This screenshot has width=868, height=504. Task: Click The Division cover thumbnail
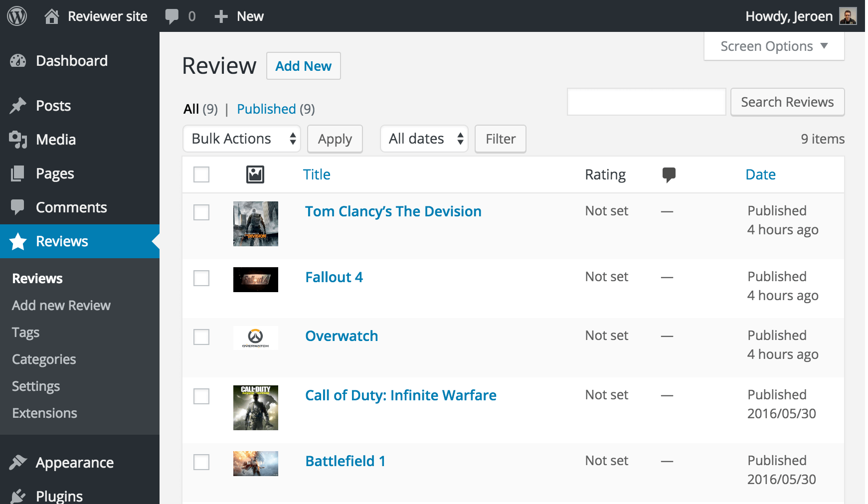[256, 224]
